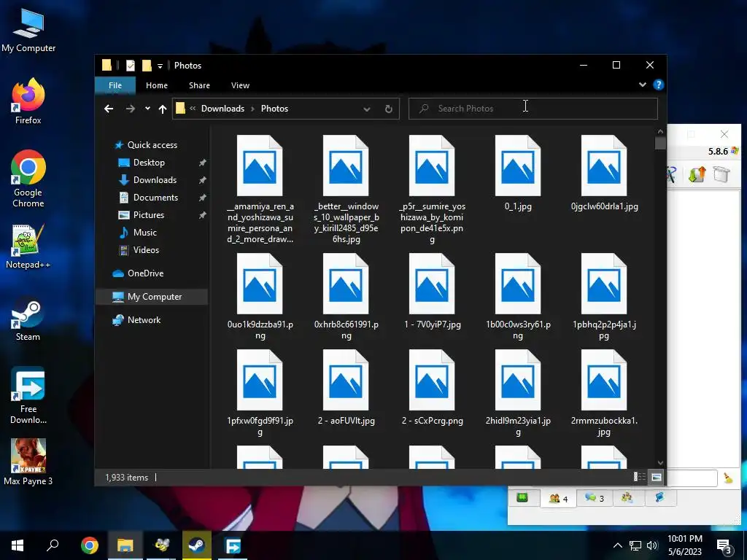Image resolution: width=747 pixels, height=560 pixels.
Task: Click the Up directory arrow in Explorer
Action: tap(163, 109)
